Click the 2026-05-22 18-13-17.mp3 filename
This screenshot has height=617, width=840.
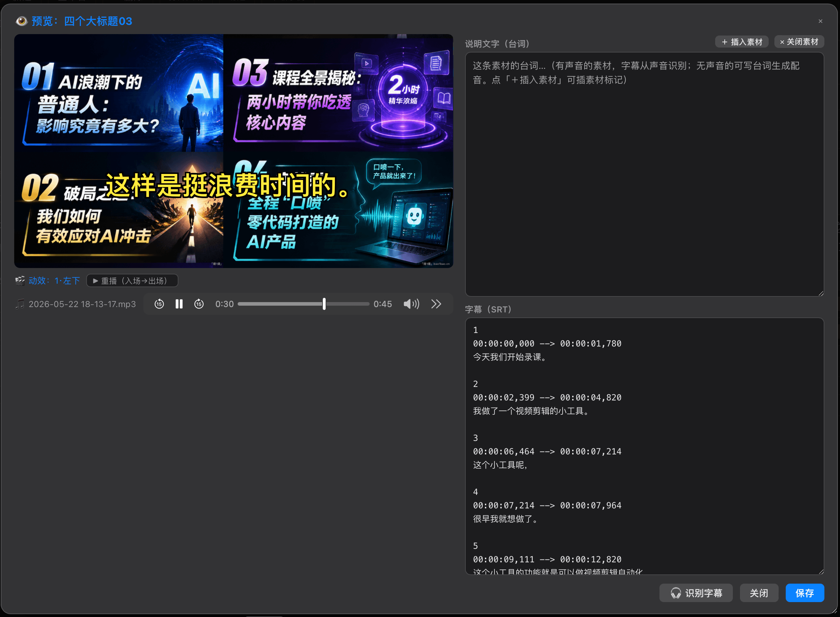pos(82,304)
